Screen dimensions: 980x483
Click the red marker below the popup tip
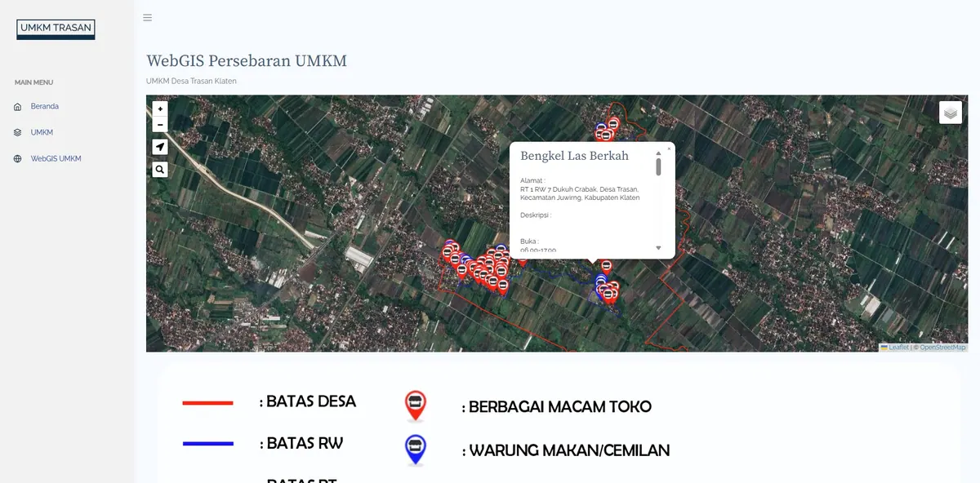coord(606,267)
